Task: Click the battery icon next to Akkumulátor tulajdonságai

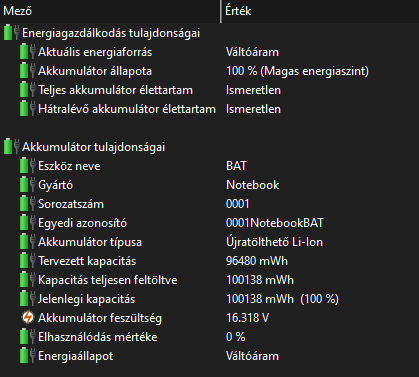Action: 12,147
